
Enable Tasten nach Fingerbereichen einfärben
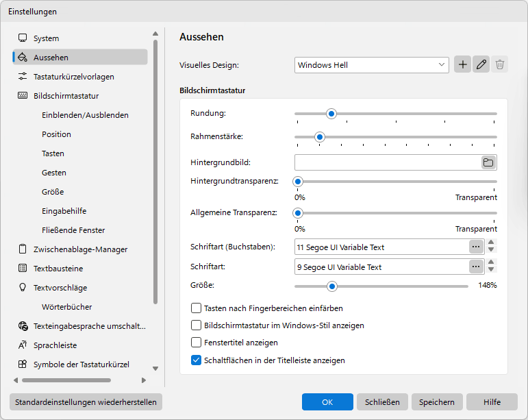(x=196, y=308)
